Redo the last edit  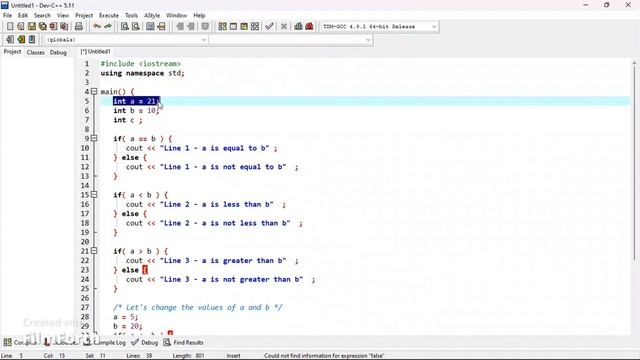tap(108, 27)
